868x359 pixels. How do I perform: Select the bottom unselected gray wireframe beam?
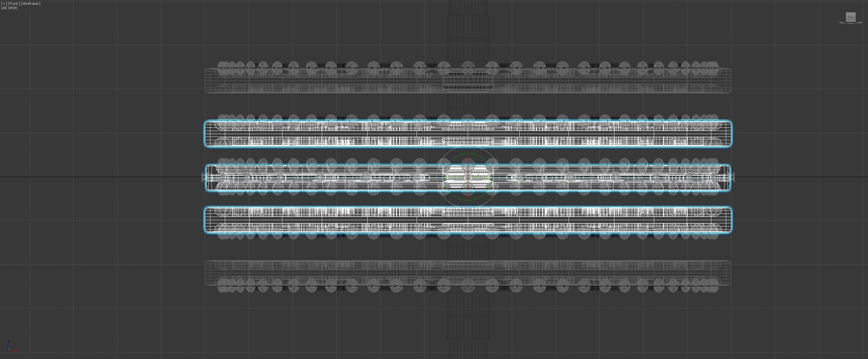click(x=337, y=273)
